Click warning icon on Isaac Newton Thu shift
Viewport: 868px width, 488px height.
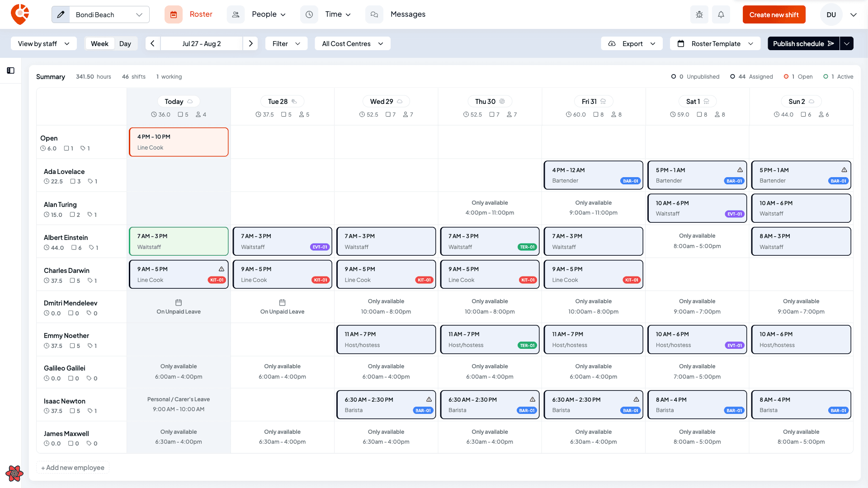coord(533,399)
